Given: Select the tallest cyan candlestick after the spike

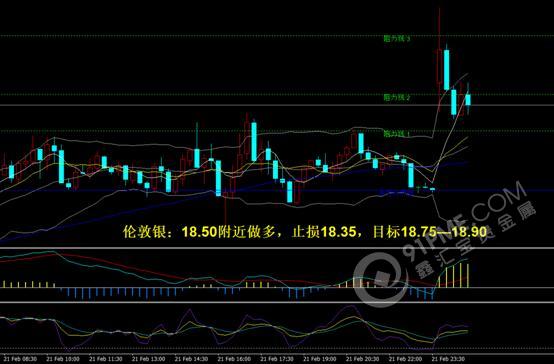Looking at the screenshot, I should tap(447, 70).
